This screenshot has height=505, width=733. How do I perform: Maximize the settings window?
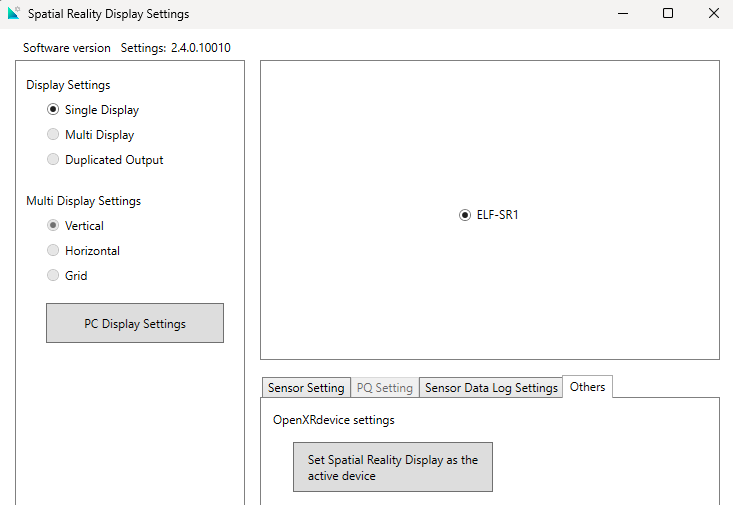click(668, 14)
